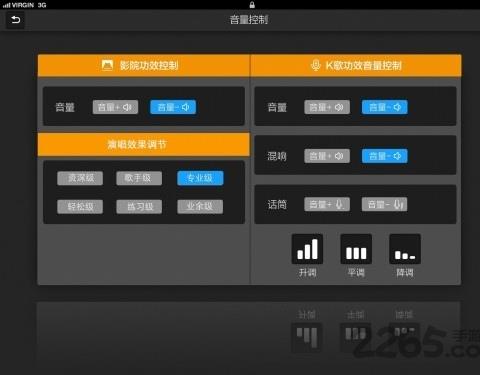Choose the 练习级 effect level
The image size is (480, 375).
[139, 207]
